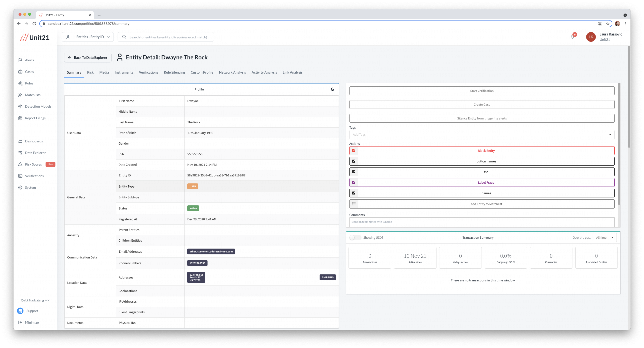Open Detection Models in the sidebar
The width and height of the screenshot is (644, 348).
tap(38, 106)
